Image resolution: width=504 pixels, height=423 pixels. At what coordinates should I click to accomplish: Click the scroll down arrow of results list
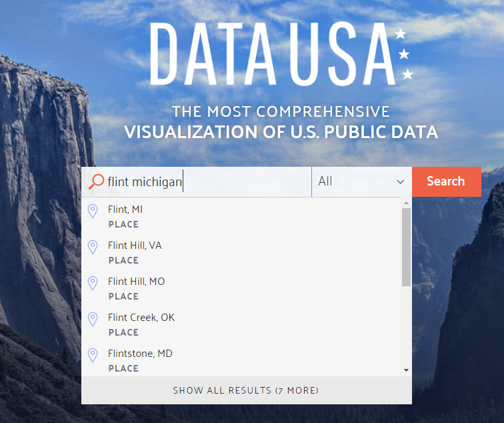tap(406, 370)
